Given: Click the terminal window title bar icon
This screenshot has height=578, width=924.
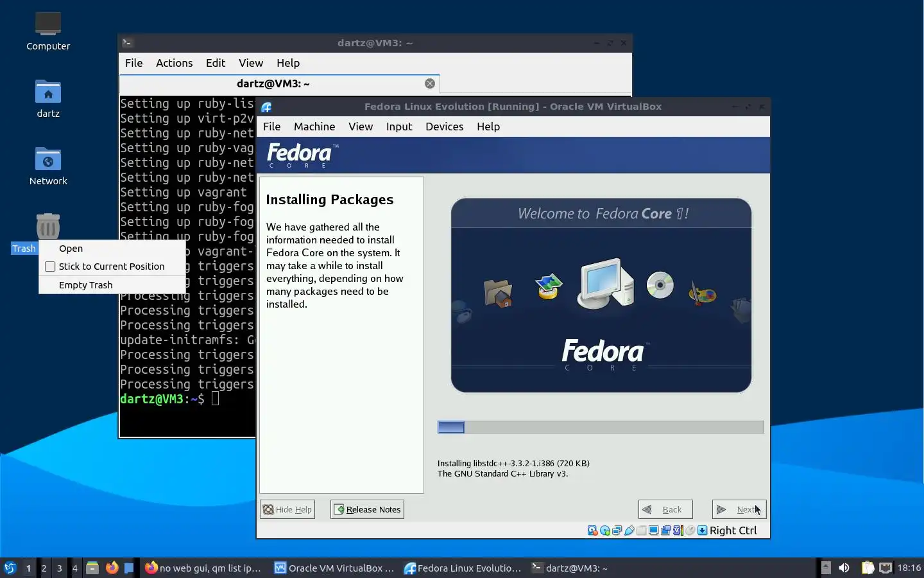Looking at the screenshot, I should point(128,43).
